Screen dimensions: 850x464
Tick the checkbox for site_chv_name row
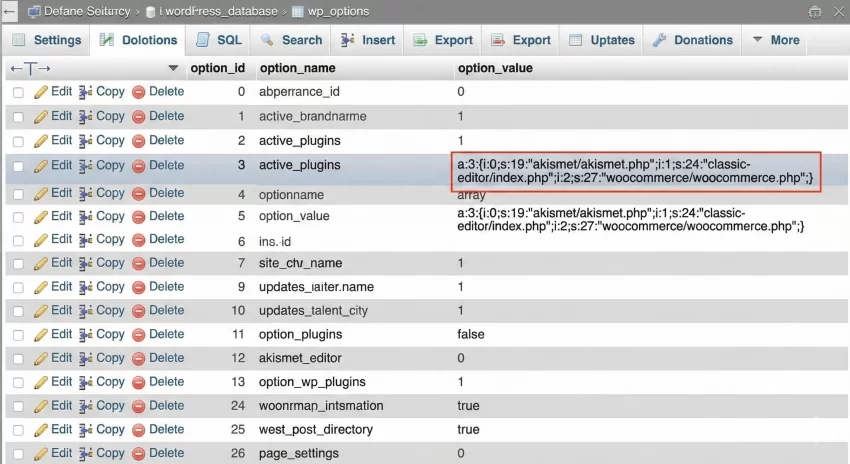[x=18, y=264]
